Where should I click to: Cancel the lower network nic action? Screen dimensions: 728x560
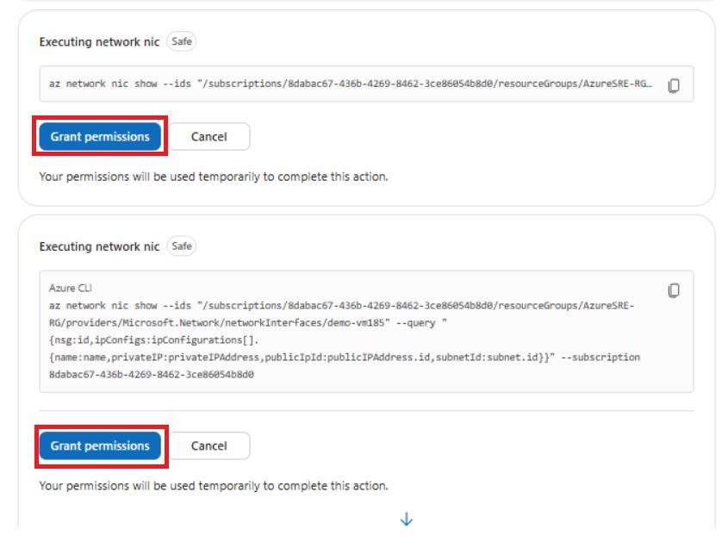click(x=208, y=445)
